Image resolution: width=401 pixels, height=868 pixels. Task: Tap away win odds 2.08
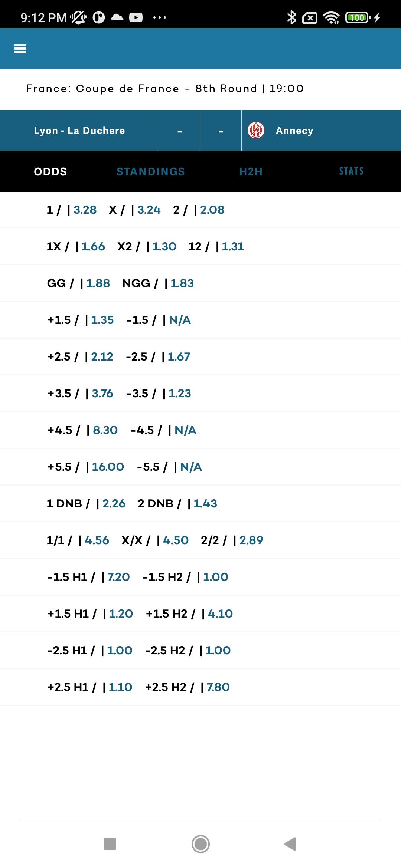tap(212, 210)
